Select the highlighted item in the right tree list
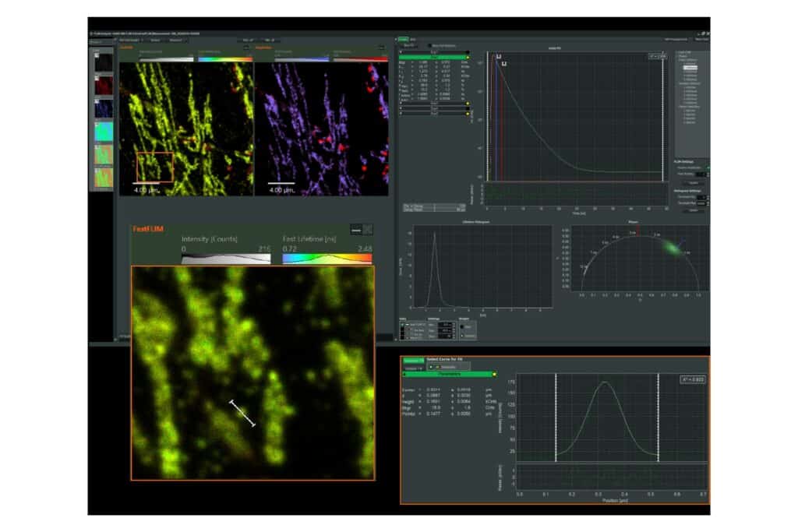Viewport: 798px width, 532px height. (x=690, y=68)
